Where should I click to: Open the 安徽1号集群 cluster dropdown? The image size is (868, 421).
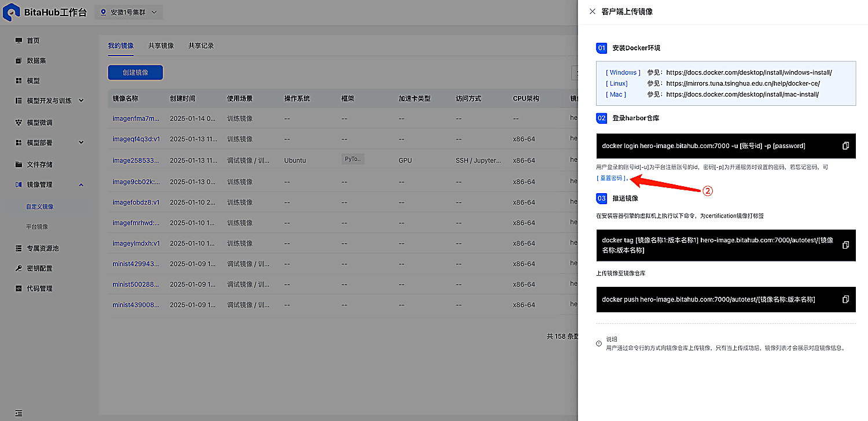pos(128,12)
